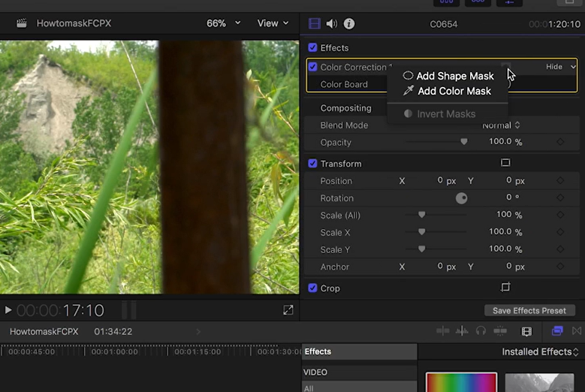Screen dimensions: 585x392
Task: Click HowtomaskFCPX timeline project name
Action: pyautogui.click(x=44, y=332)
